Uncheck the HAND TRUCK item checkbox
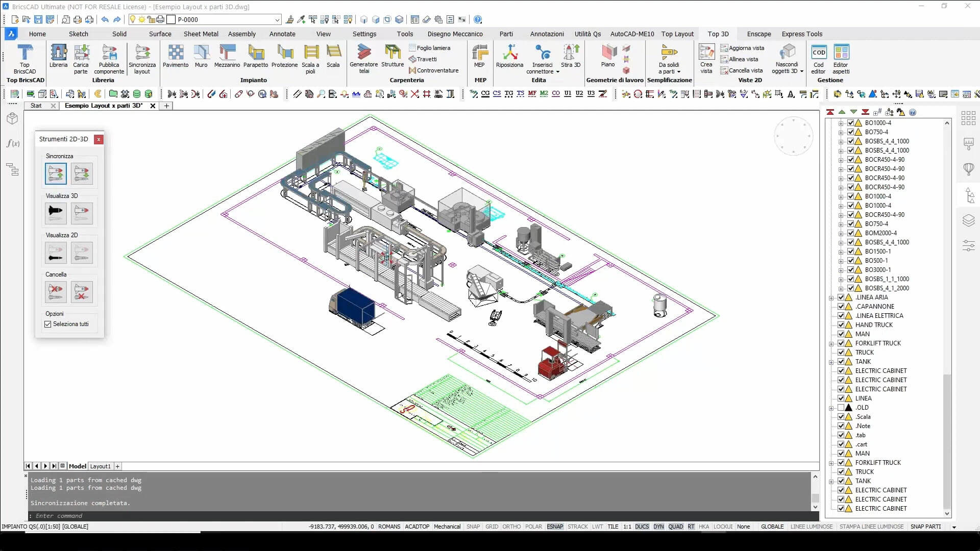The height and width of the screenshot is (551, 980). click(841, 325)
